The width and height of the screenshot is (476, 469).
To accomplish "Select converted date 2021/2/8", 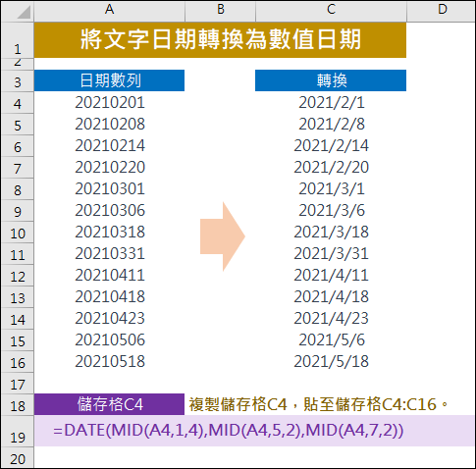I will point(331,125).
